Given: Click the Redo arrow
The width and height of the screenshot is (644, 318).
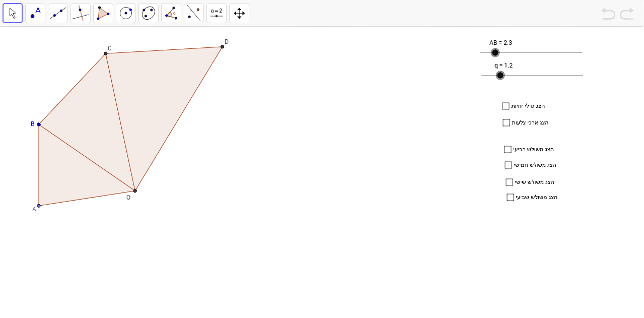Looking at the screenshot, I should pos(627,14).
